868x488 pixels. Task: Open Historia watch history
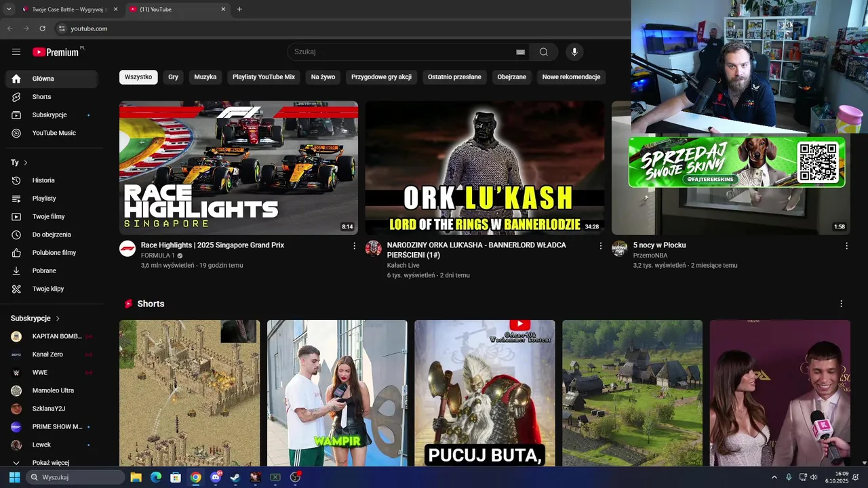(52, 180)
